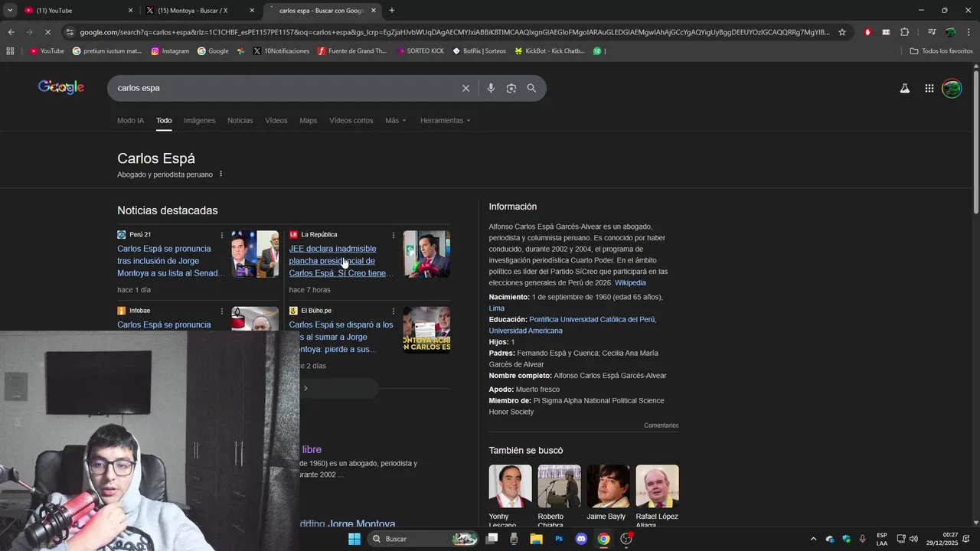The width and height of the screenshot is (980, 551).
Task: Go back to the previous page
Action: [11, 32]
